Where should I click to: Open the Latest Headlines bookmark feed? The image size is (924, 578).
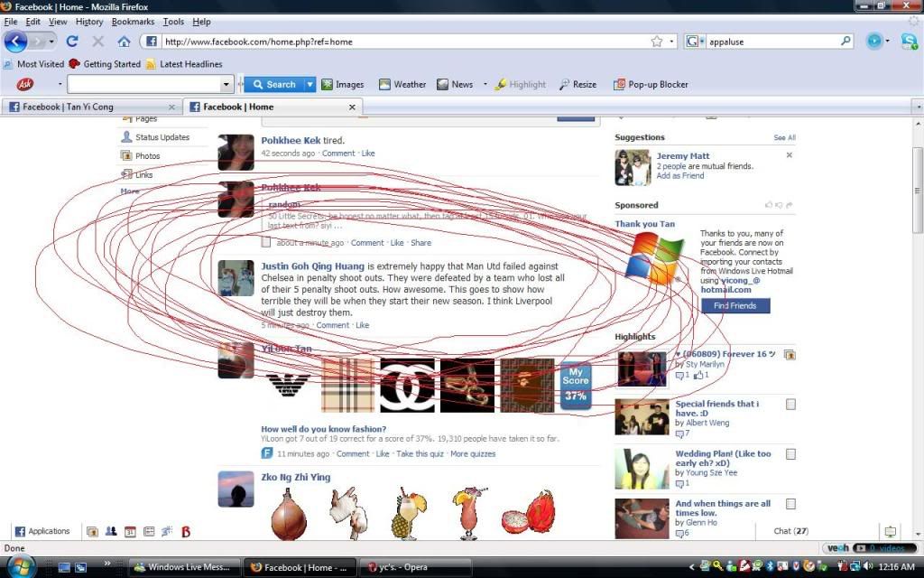(x=184, y=64)
